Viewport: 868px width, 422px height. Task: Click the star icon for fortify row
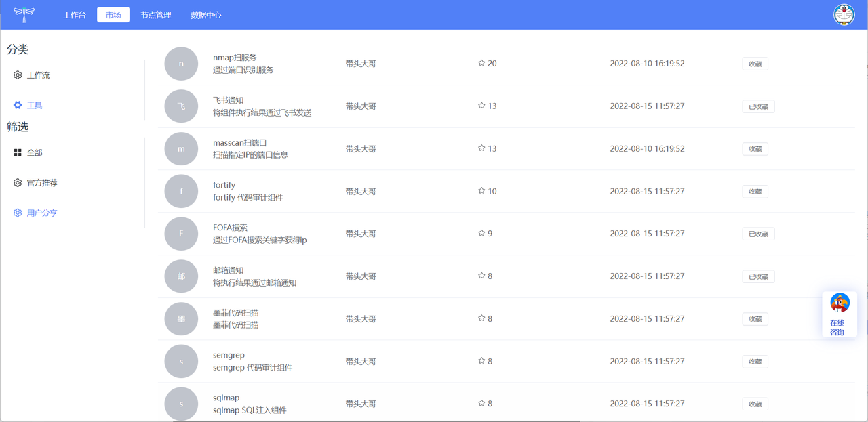(x=481, y=191)
